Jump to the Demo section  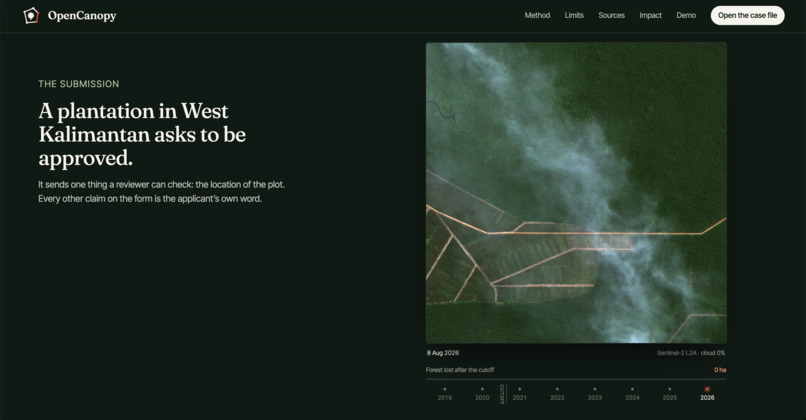(686, 15)
